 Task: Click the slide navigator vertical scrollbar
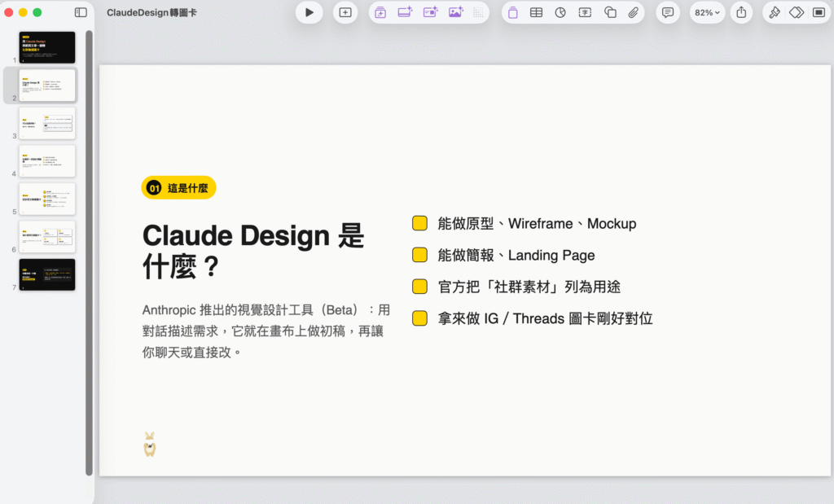pyautogui.click(x=89, y=252)
